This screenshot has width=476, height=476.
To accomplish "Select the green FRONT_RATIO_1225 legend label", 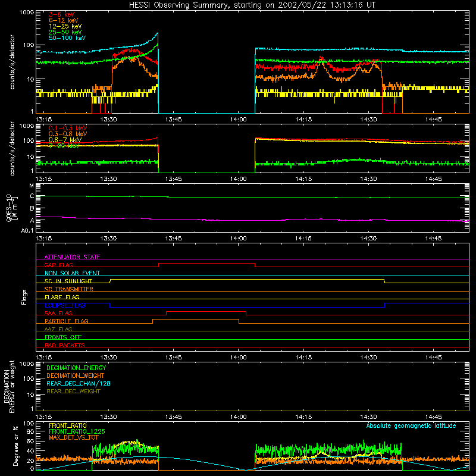I will point(77,432).
